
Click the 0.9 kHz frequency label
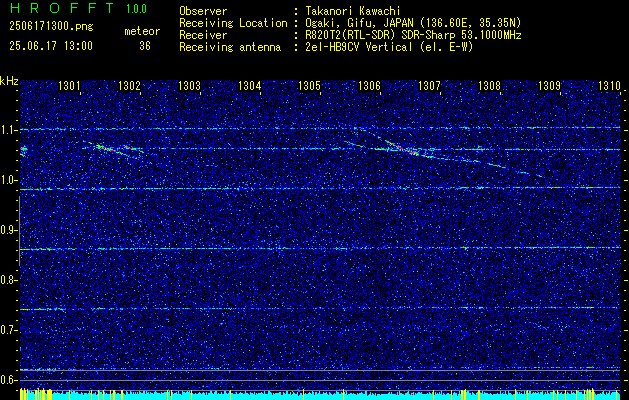[9, 230]
